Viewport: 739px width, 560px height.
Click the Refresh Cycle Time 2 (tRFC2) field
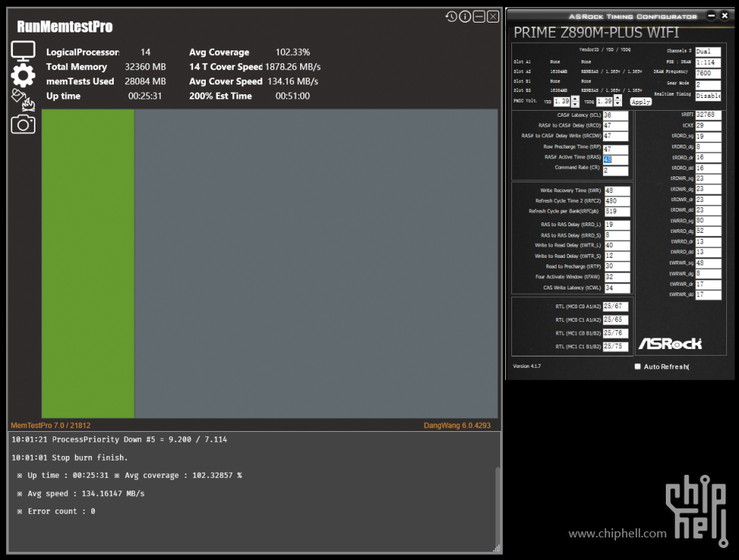617,201
